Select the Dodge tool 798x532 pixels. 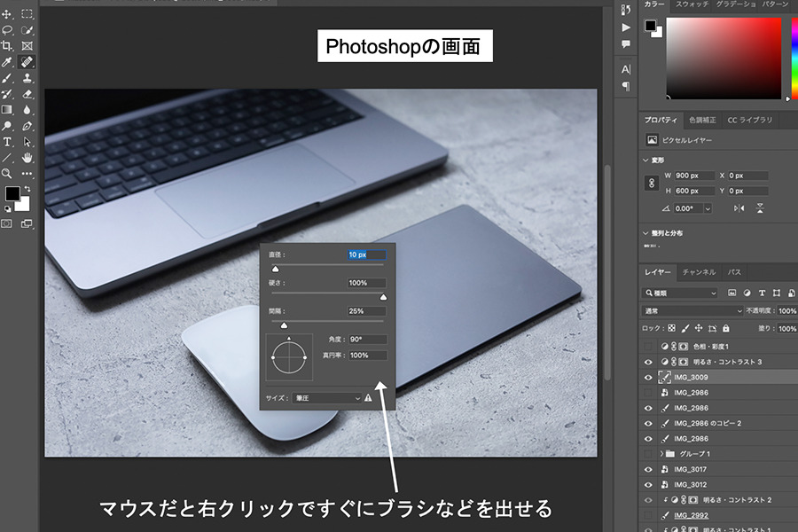[6, 126]
